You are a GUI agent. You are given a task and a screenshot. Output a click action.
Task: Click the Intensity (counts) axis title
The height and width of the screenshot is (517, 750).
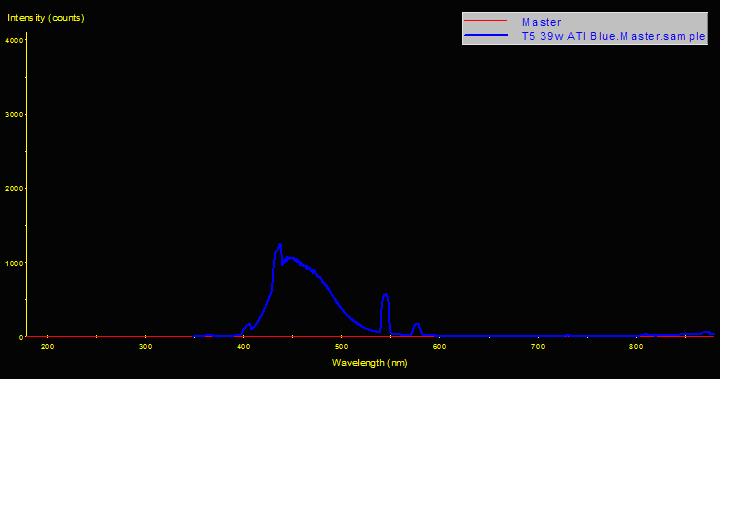(46, 18)
